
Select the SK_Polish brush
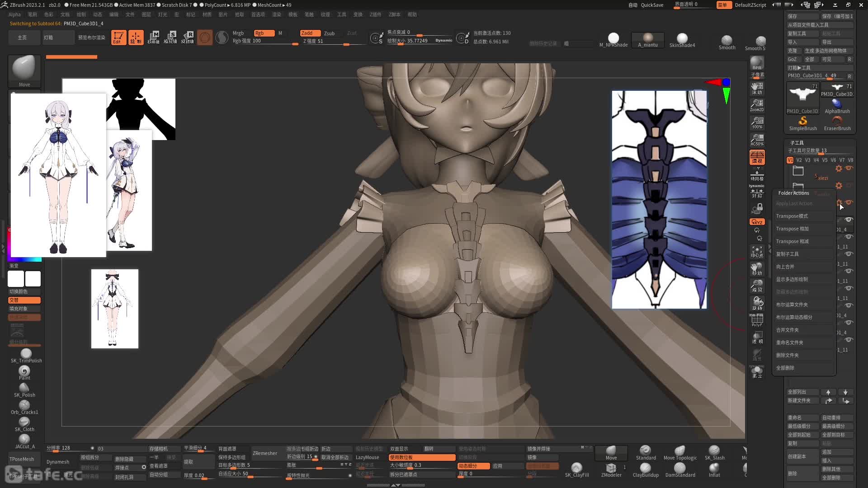coord(24,390)
